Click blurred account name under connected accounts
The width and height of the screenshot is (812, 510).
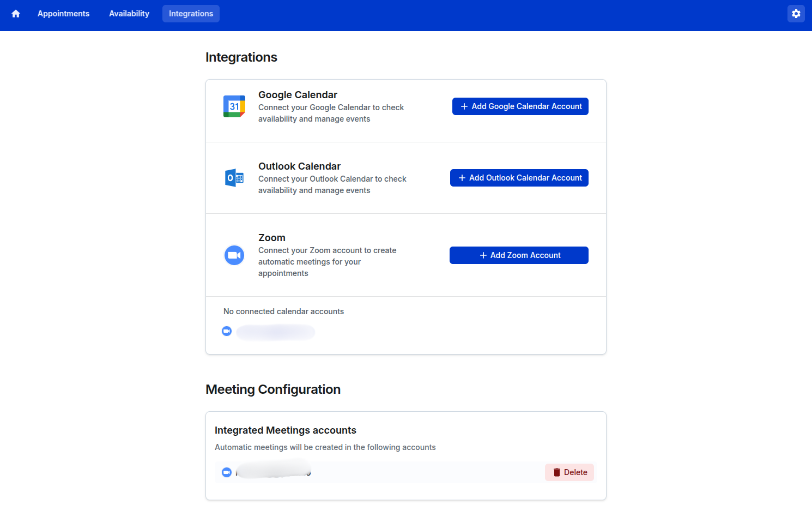tap(276, 332)
